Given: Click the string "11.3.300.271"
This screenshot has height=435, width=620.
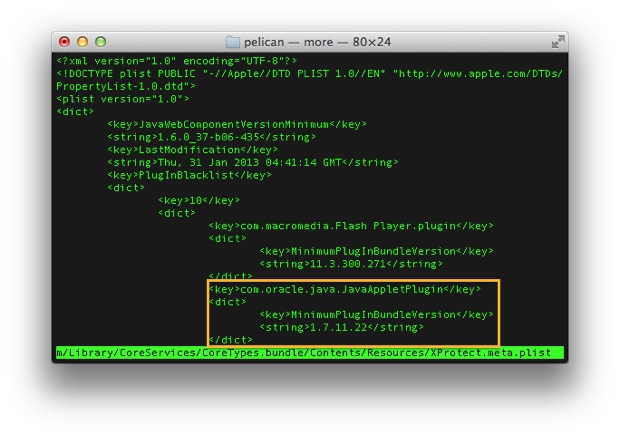Looking at the screenshot, I should tap(348, 264).
